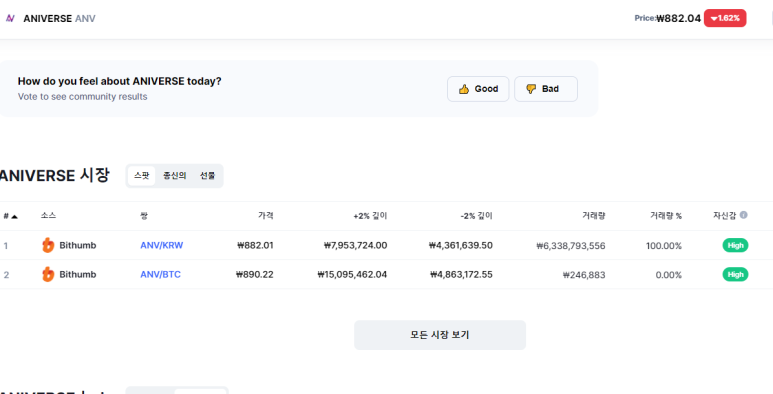Vote Good with thumbs-up button

(x=478, y=89)
